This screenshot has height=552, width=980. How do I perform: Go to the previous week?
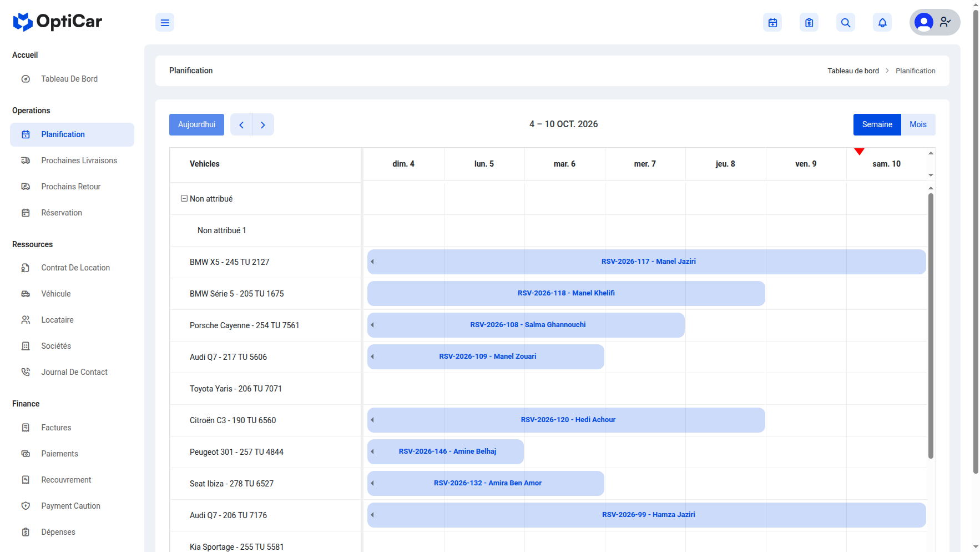(241, 125)
